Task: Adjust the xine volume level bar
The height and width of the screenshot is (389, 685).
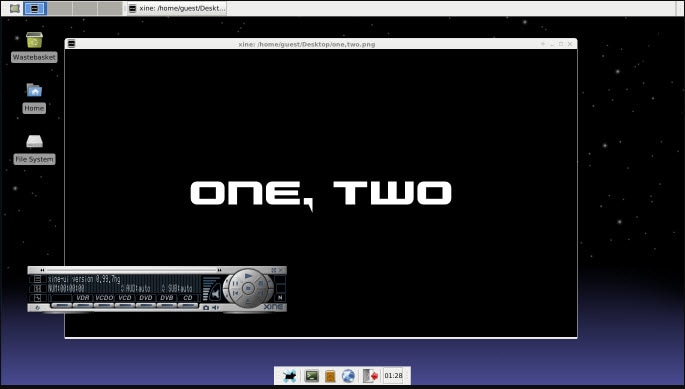Action: [207, 288]
